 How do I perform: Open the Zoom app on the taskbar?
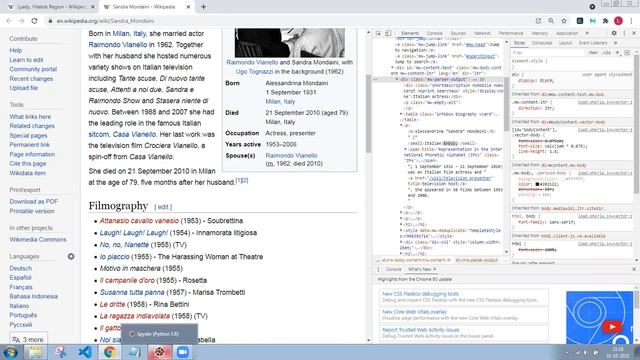coord(183,352)
